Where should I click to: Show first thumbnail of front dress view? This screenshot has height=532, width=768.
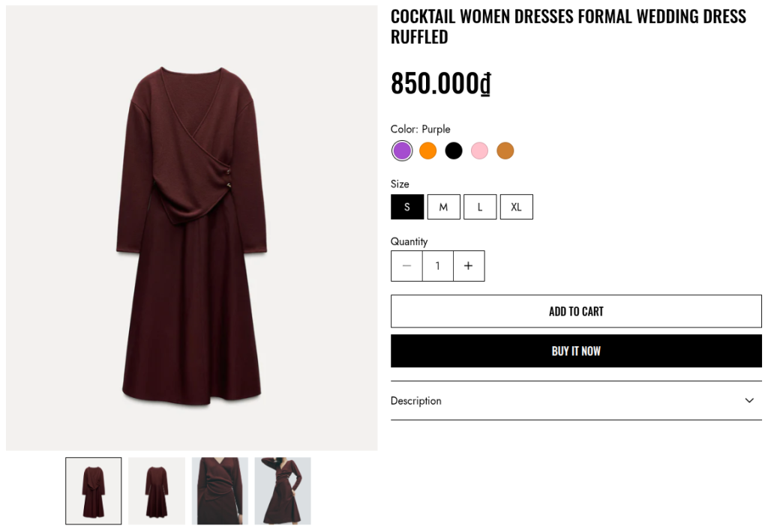pyautogui.click(x=94, y=491)
